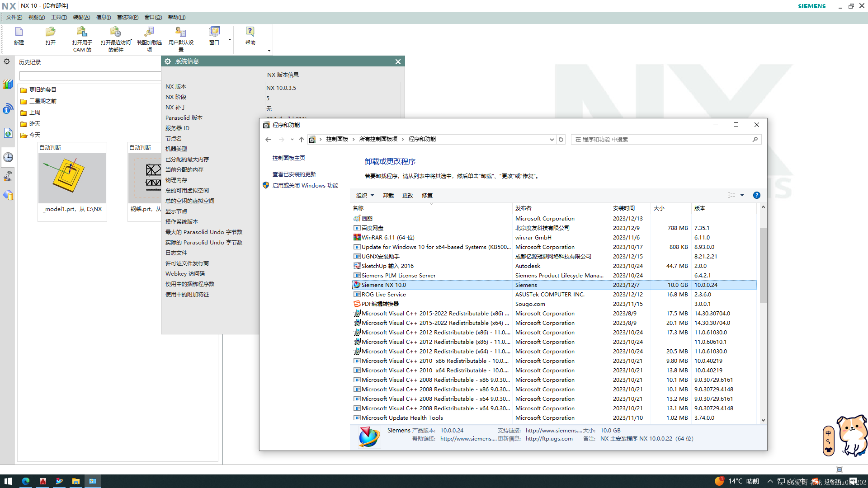Open 用户默认设置 user defaults icon
This screenshot has height=488, width=868.
pyautogui.click(x=181, y=32)
